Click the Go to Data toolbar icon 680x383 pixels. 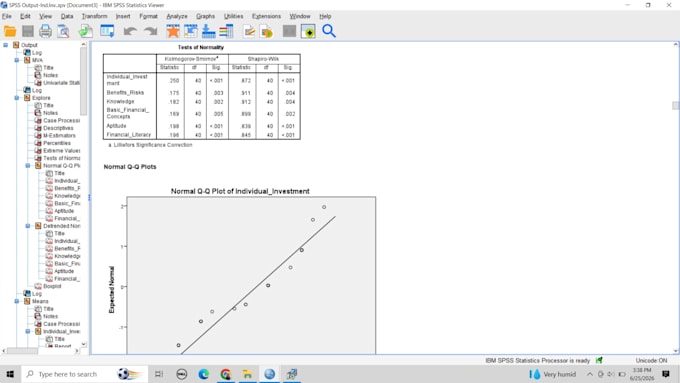point(191,31)
